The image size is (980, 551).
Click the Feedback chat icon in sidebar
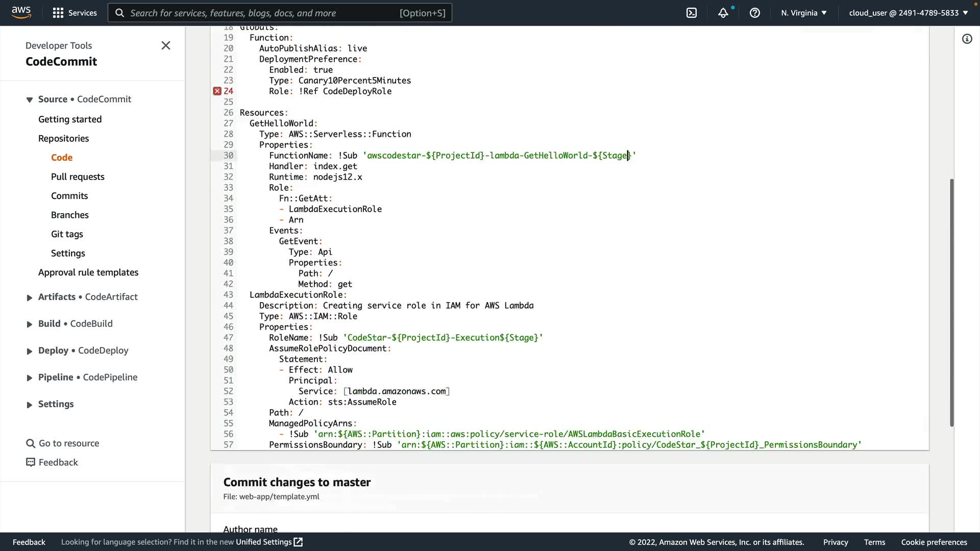coord(31,462)
